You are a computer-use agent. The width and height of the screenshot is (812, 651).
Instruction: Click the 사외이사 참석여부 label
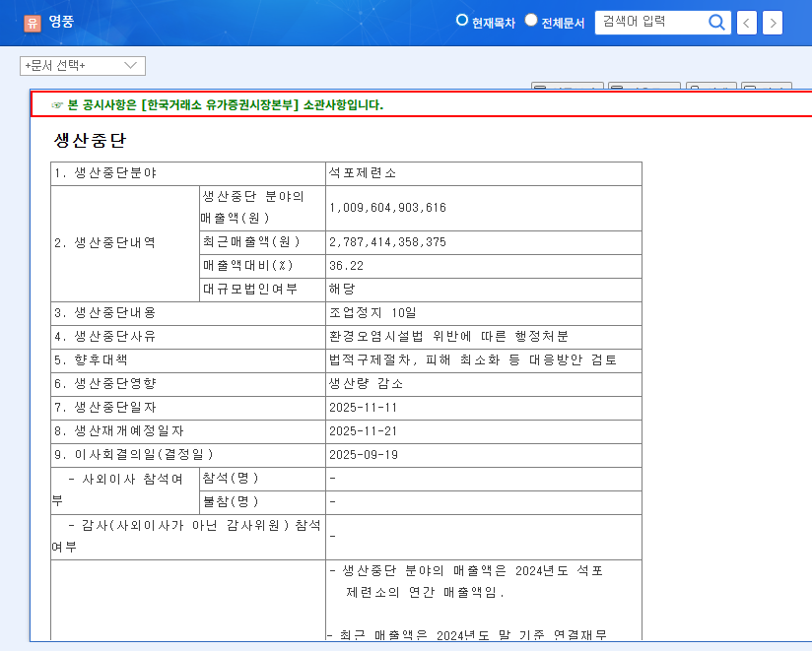tap(118, 489)
